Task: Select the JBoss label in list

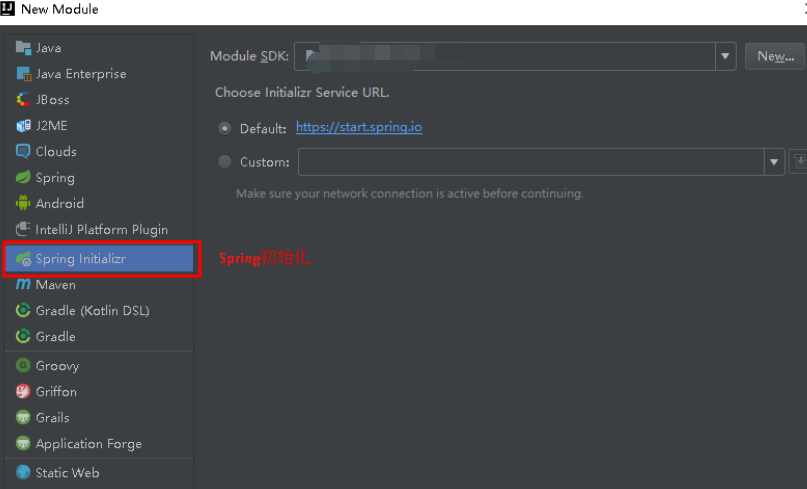Action: [x=52, y=99]
